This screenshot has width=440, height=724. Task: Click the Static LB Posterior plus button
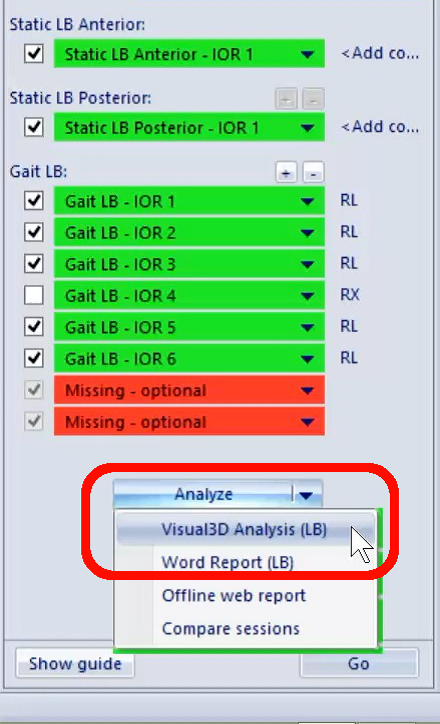pos(286,99)
